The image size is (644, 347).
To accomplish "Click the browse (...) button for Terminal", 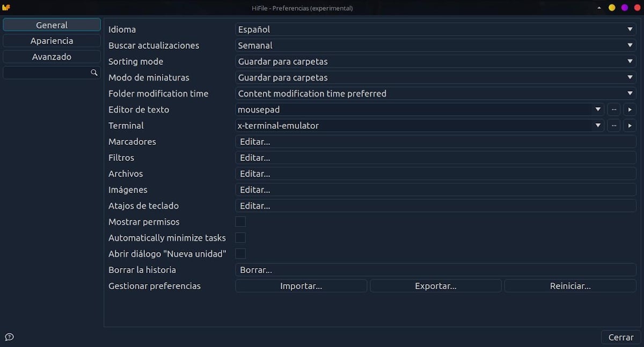I will (x=614, y=125).
